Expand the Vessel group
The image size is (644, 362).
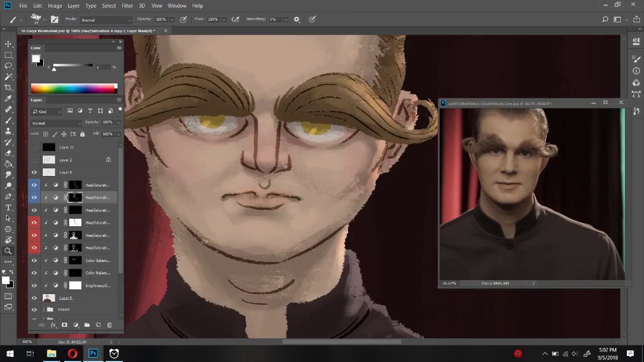(x=43, y=309)
